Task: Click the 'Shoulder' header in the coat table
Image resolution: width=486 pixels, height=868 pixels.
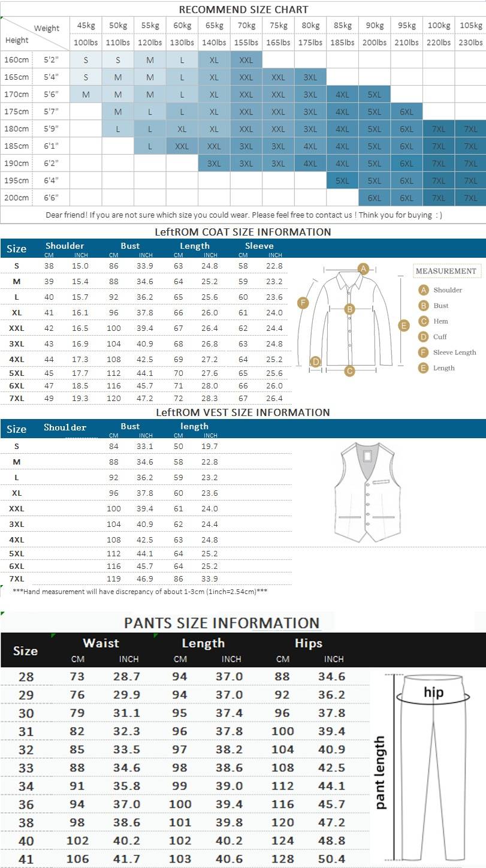Action: pos(65,246)
